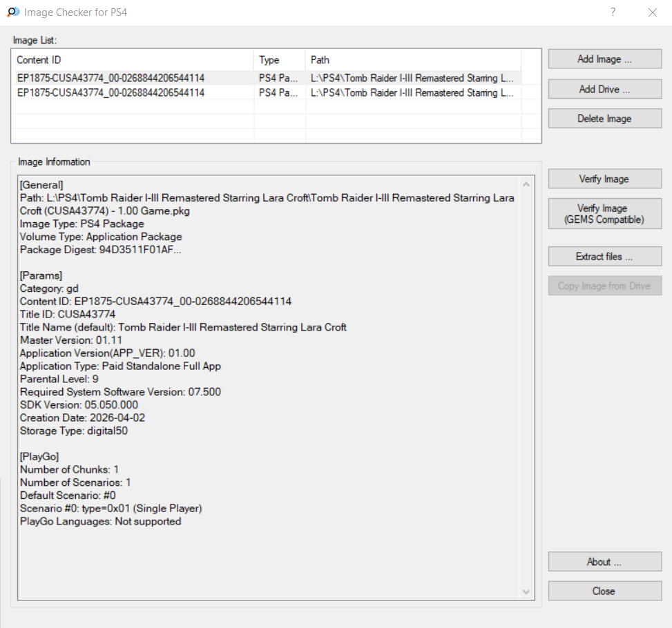Sort by Content ID column header
The width and height of the screenshot is (672, 628).
pos(133,60)
